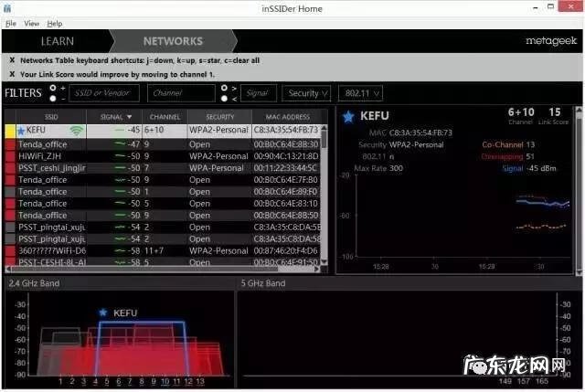Open the File menu

pos(10,24)
